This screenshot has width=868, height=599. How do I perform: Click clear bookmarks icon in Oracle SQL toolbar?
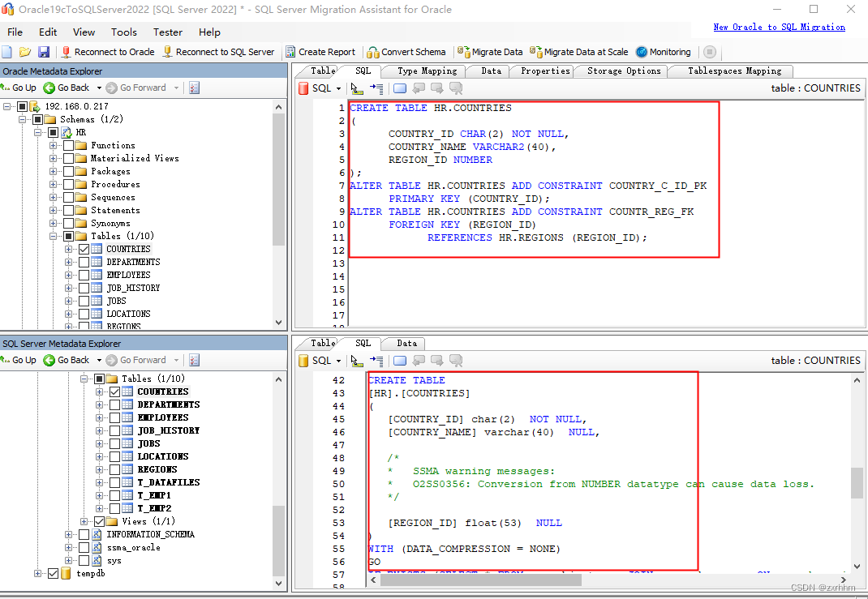pos(456,88)
